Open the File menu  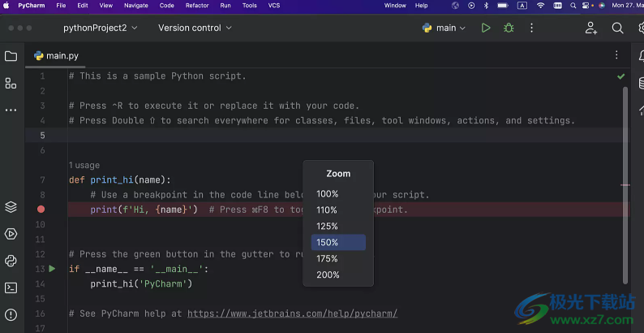[61, 6]
